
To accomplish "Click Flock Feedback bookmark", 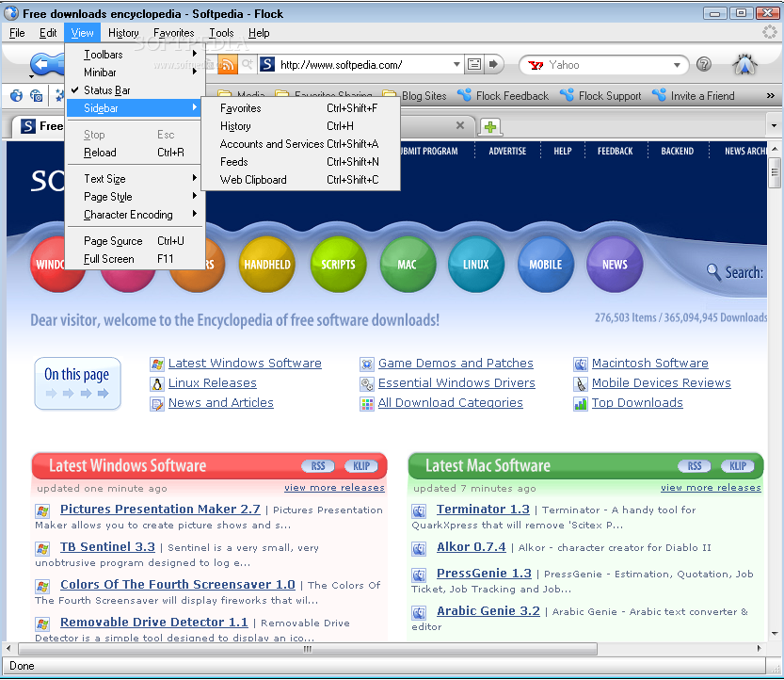I will pyautogui.click(x=504, y=95).
